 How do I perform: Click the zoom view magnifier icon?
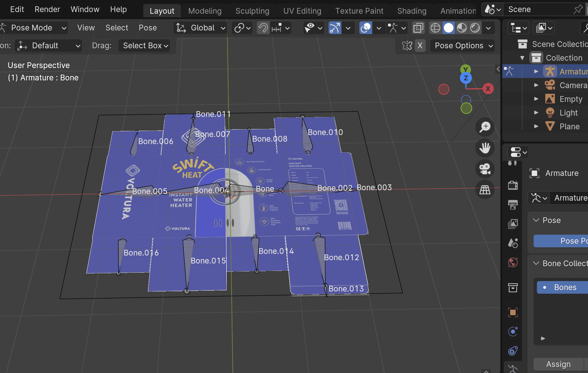(x=485, y=127)
